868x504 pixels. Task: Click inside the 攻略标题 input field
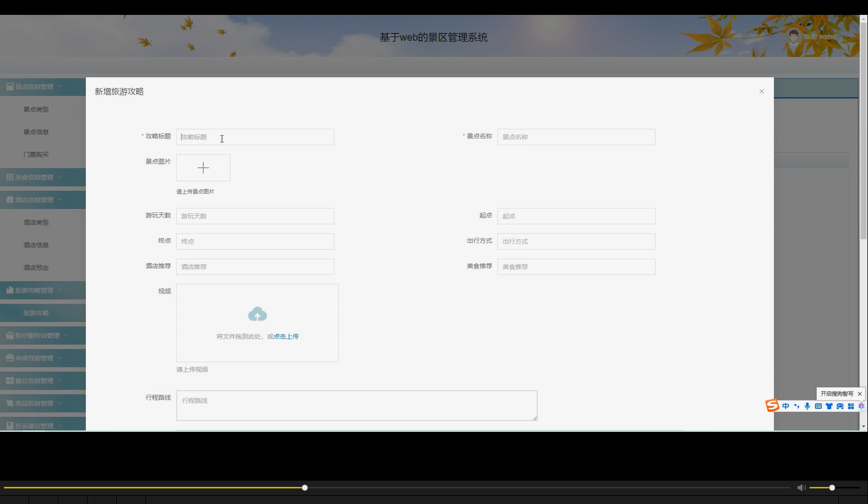coord(255,137)
